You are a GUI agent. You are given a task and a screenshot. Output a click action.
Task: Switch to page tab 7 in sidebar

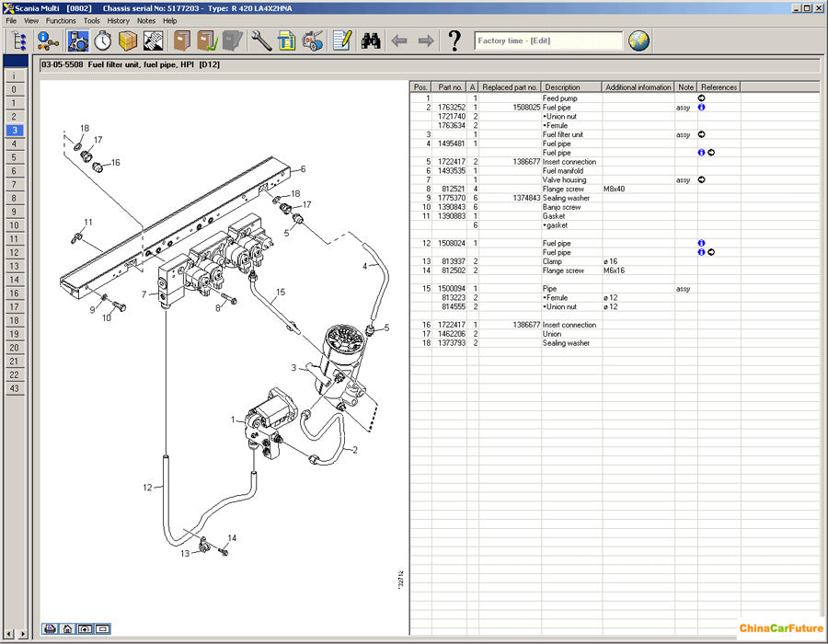[x=14, y=185]
